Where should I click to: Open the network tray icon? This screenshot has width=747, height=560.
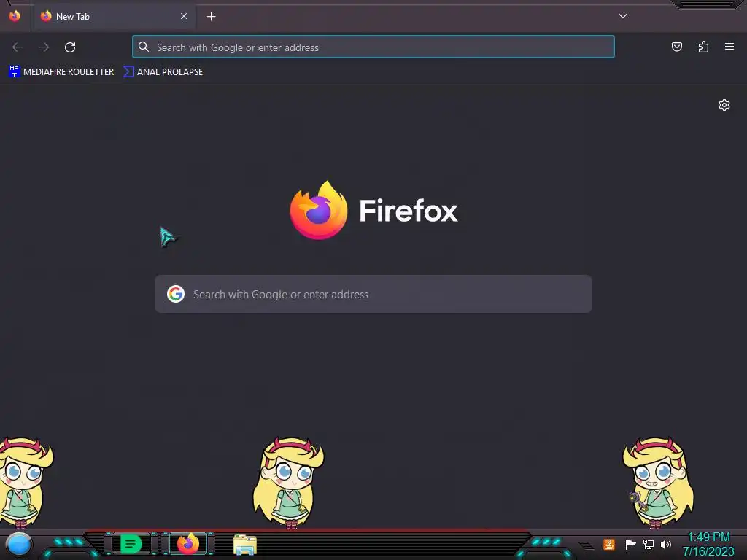(x=648, y=544)
